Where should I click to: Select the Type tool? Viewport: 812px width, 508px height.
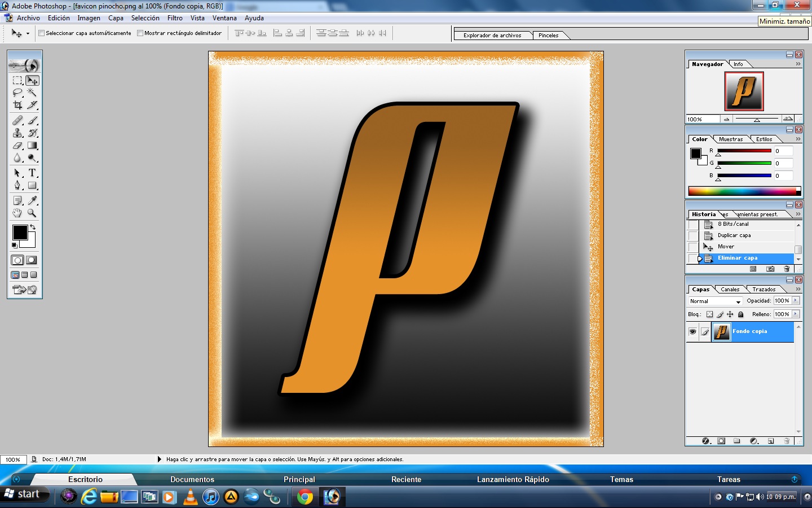33,173
